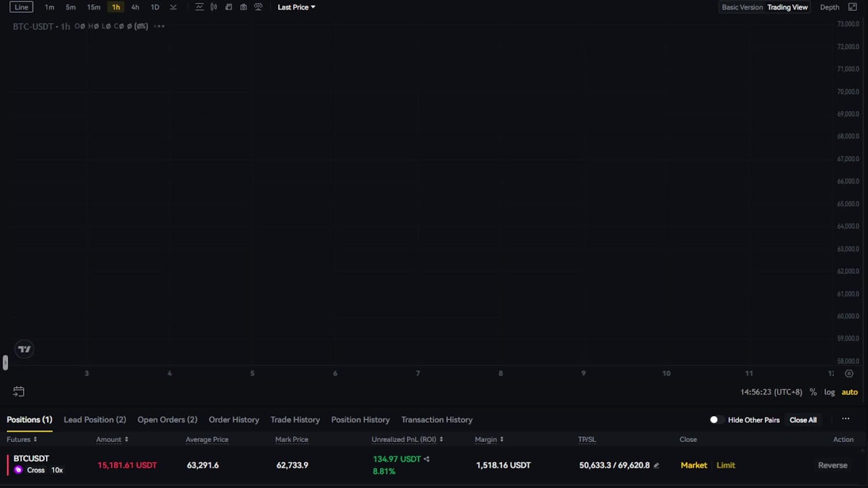Open the Position History tab

(x=360, y=420)
